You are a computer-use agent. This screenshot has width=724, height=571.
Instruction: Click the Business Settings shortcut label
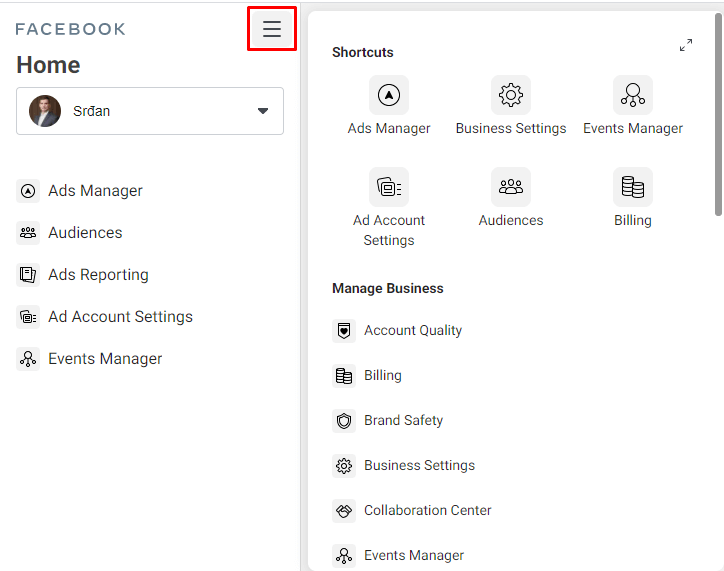[511, 128]
